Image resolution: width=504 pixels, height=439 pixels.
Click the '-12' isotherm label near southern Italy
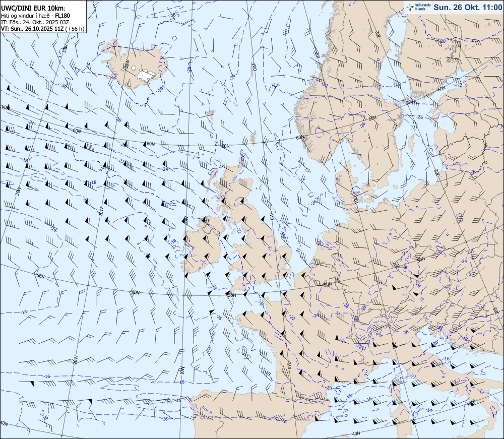coord(481,392)
